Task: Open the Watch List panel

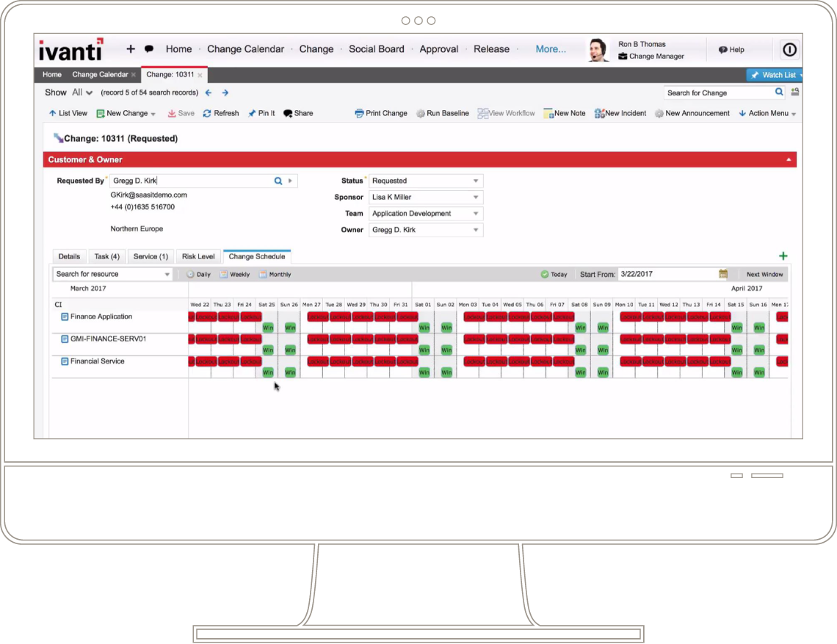Action: [775, 76]
